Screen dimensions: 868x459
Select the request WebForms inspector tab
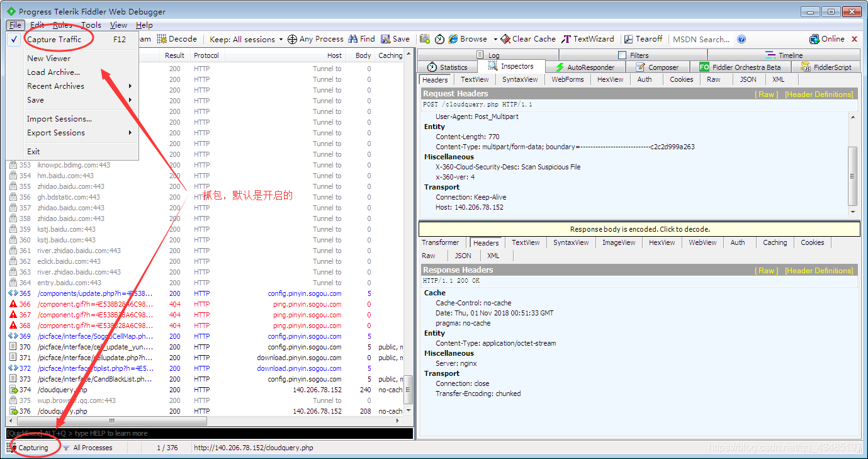[x=567, y=80]
